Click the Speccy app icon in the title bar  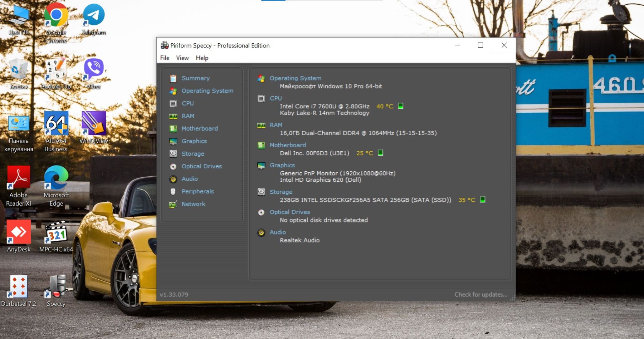(x=165, y=45)
